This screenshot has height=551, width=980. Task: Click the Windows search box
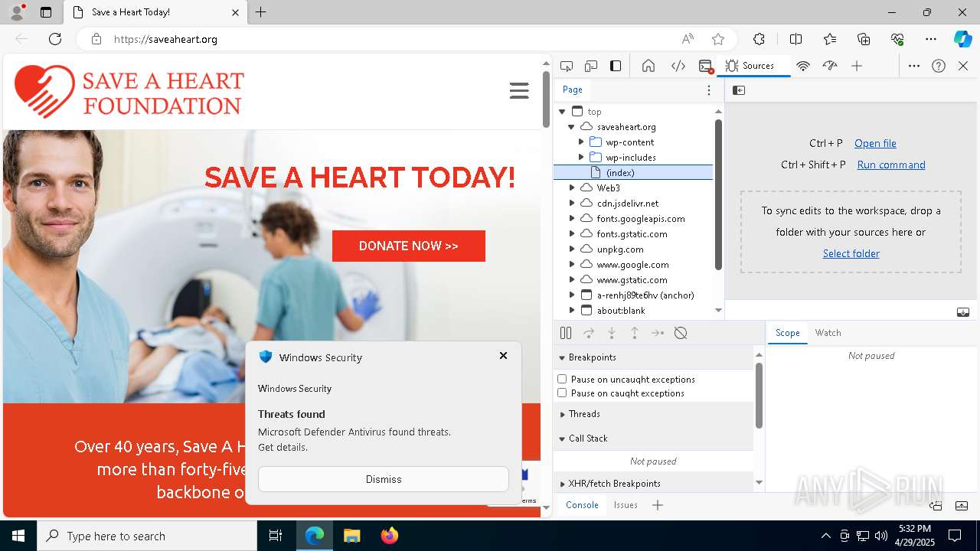click(147, 536)
